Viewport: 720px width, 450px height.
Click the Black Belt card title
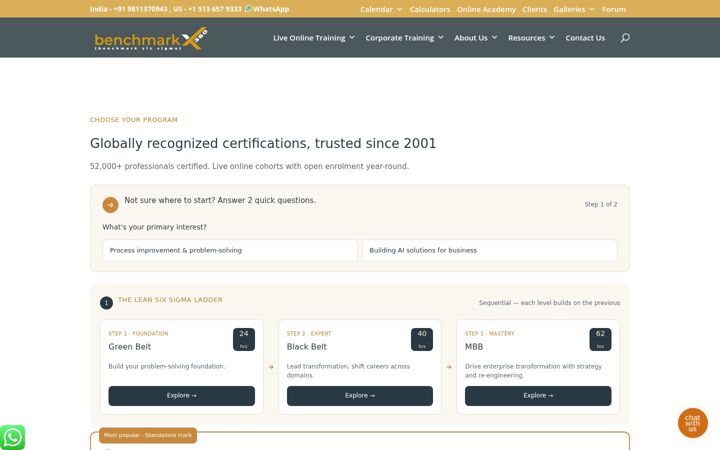(x=306, y=347)
